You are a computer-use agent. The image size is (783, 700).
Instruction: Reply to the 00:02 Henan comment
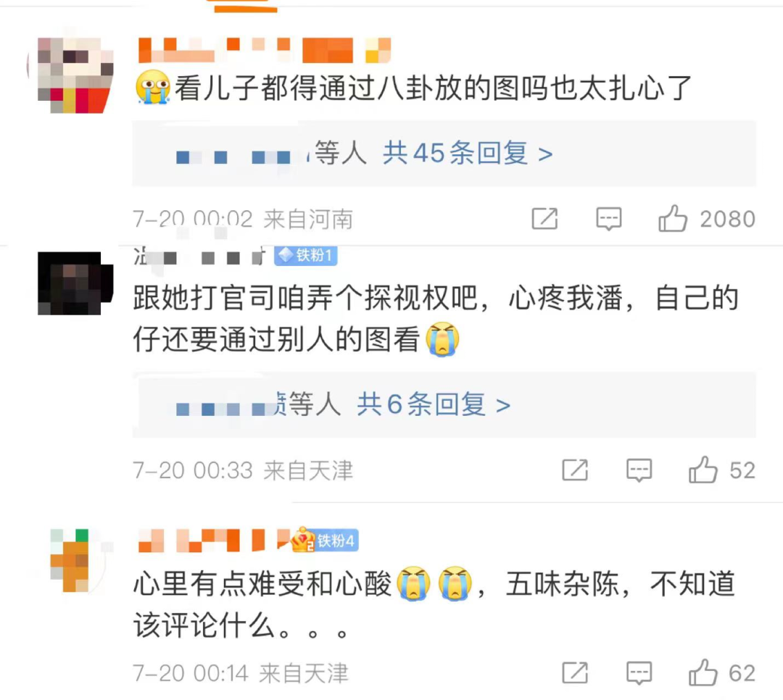coord(609,219)
